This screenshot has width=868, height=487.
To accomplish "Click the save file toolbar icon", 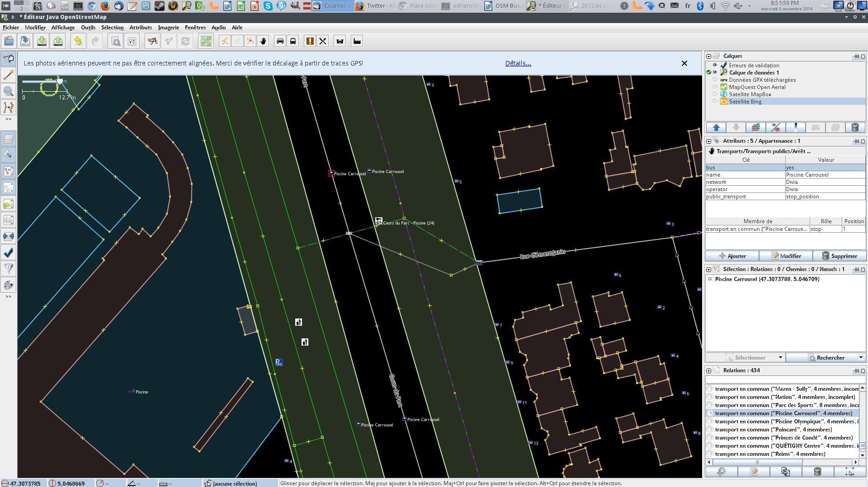I will tap(25, 41).
